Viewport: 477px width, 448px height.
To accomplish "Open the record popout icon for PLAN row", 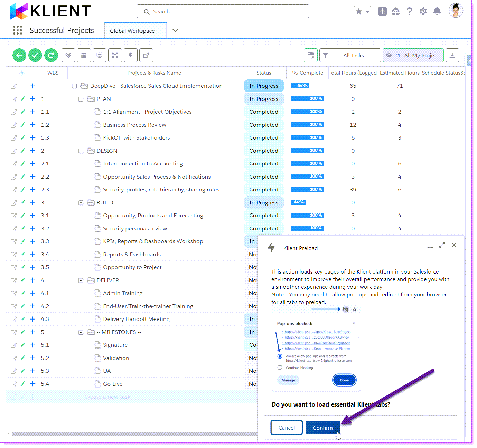I will click(x=13, y=99).
